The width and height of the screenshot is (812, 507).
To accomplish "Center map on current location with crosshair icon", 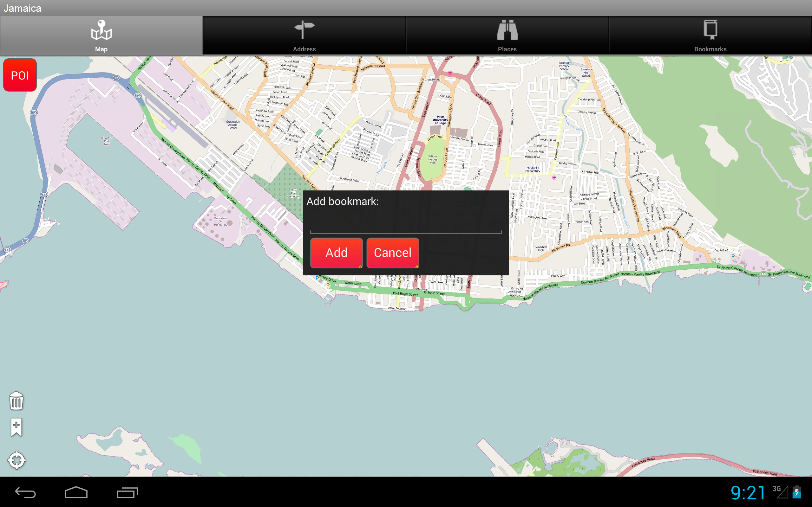I will [16, 460].
